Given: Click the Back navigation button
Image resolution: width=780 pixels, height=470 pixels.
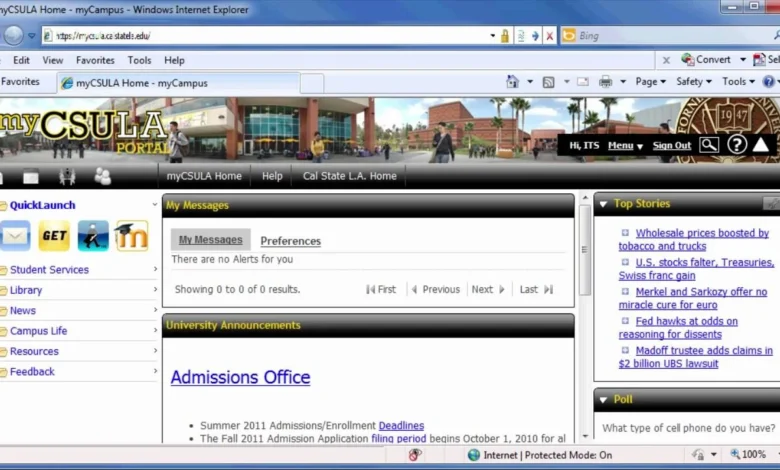Looking at the screenshot, I should point(13,35).
